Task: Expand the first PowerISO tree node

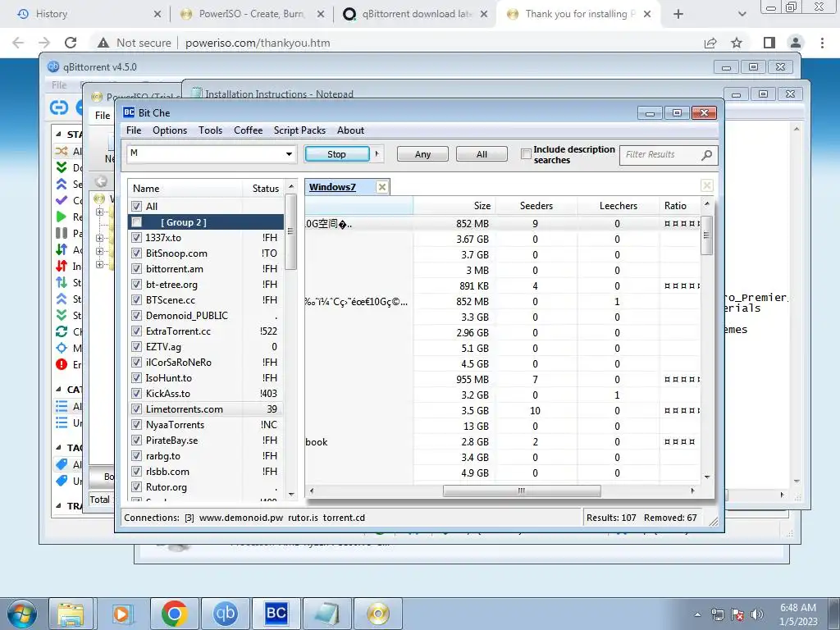Action: (x=99, y=212)
